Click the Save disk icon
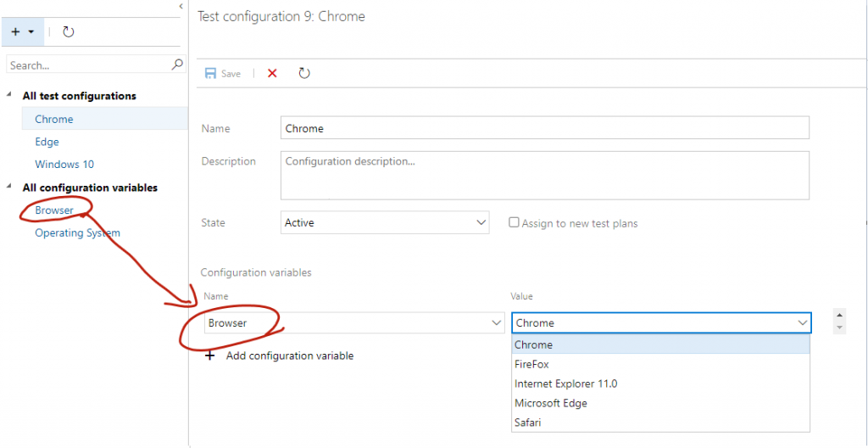 click(x=210, y=74)
